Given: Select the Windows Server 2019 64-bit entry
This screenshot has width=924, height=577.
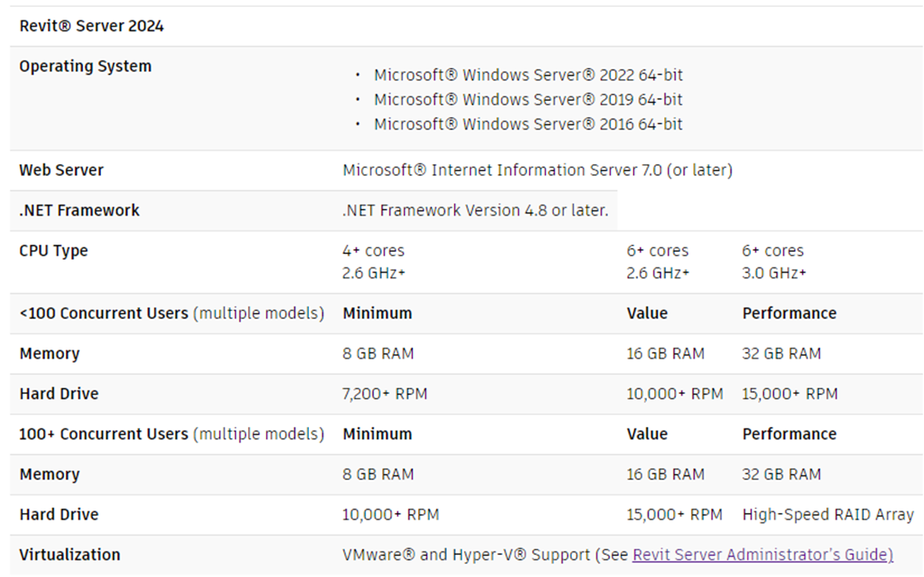Looking at the screenshot, I should point(527,99).
